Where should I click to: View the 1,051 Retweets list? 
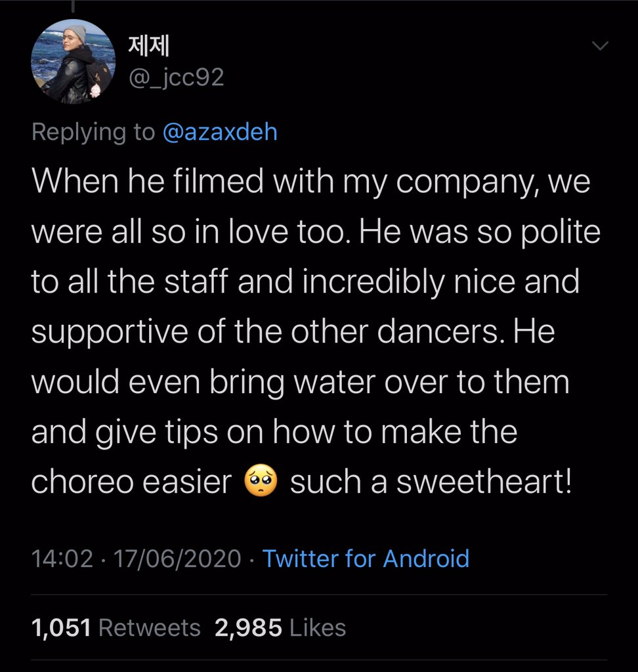[116, 628]
